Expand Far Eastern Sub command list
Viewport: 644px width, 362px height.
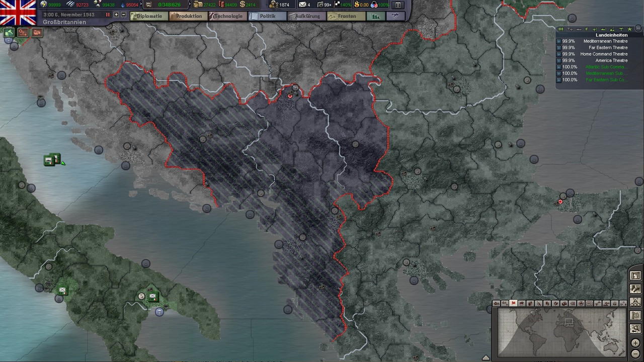tap(558, 80)
